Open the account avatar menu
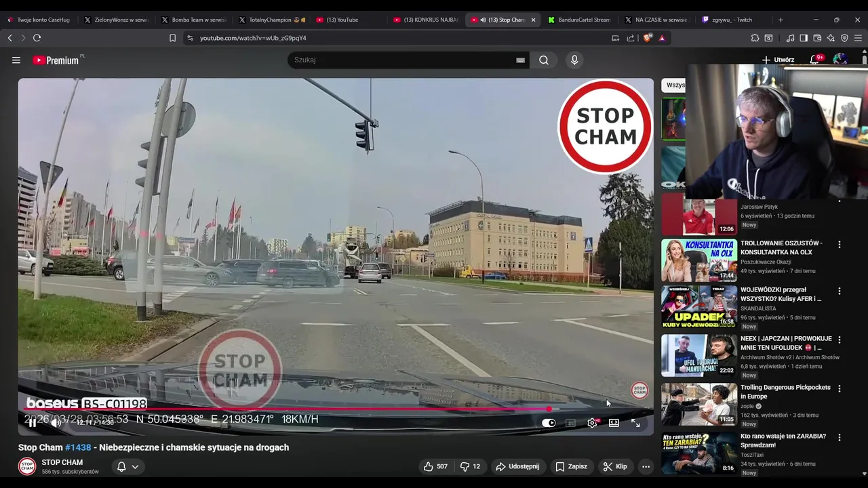The width and height of the screenshot is (868, 488). point(840,60)
